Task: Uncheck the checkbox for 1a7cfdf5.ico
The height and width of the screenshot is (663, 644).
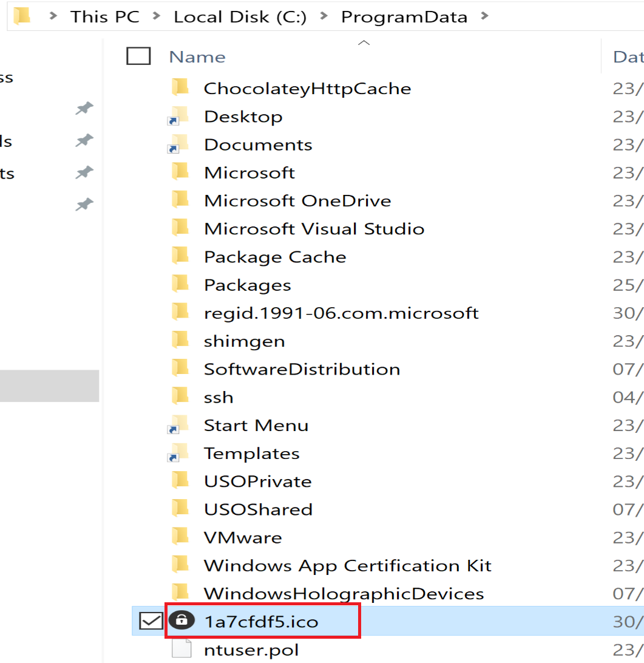Action: click(x=150, y=621)
